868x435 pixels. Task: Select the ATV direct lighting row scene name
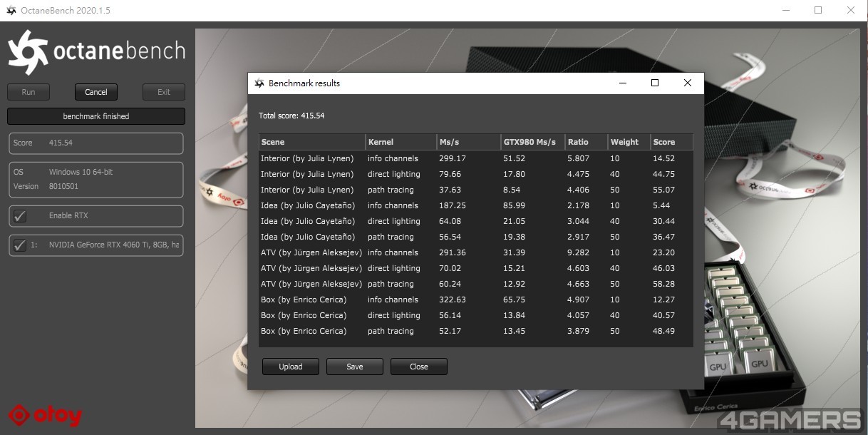click(311, 268)
